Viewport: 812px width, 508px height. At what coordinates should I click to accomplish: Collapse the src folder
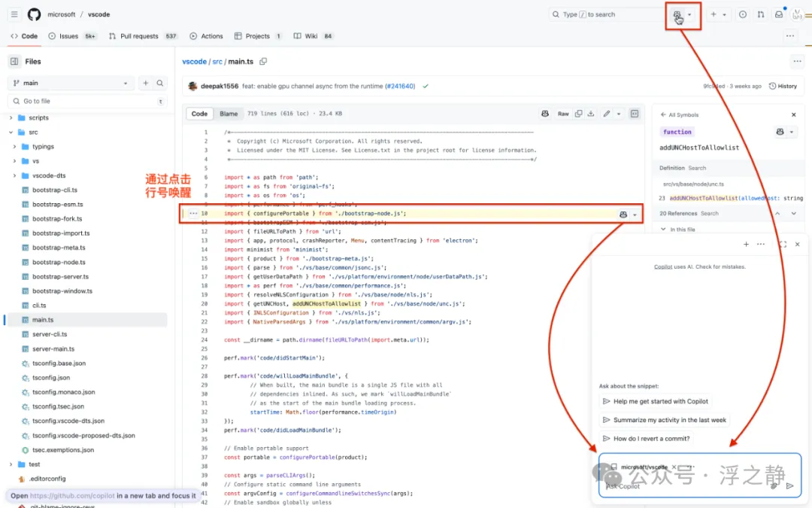tap(11, 132)
